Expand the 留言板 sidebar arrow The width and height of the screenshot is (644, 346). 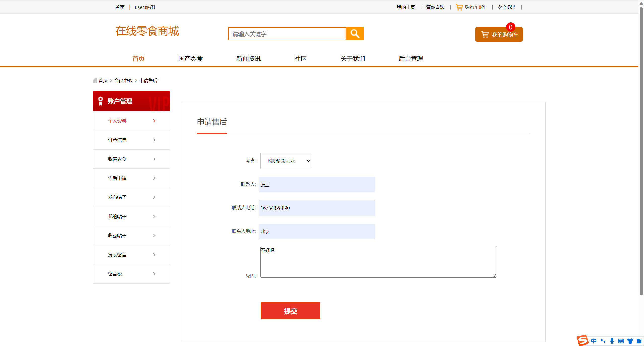coord(154,274)
